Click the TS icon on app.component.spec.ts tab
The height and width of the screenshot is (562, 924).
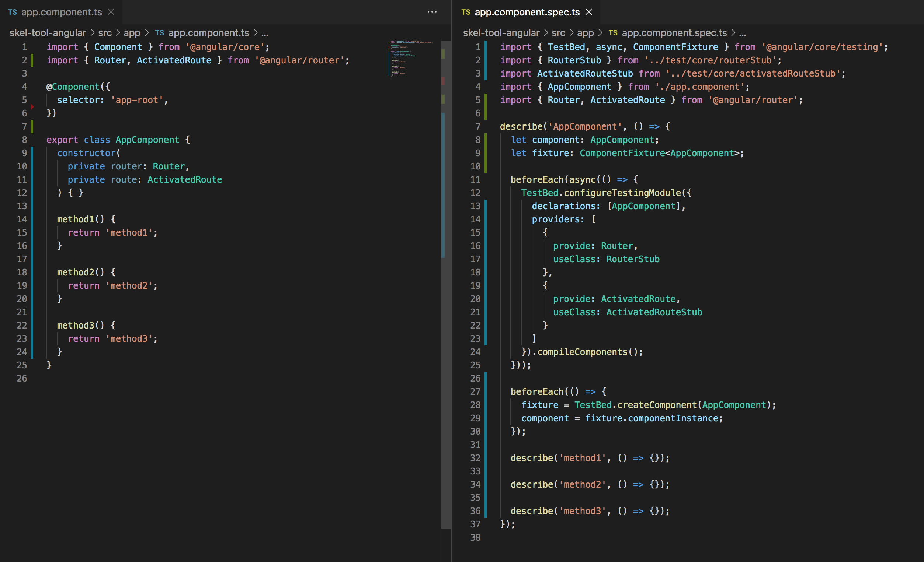point(466,13)
